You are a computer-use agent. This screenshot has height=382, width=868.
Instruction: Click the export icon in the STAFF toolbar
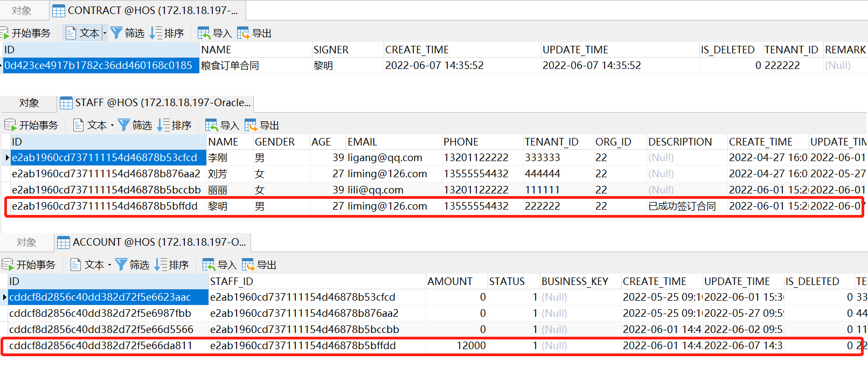251,125
